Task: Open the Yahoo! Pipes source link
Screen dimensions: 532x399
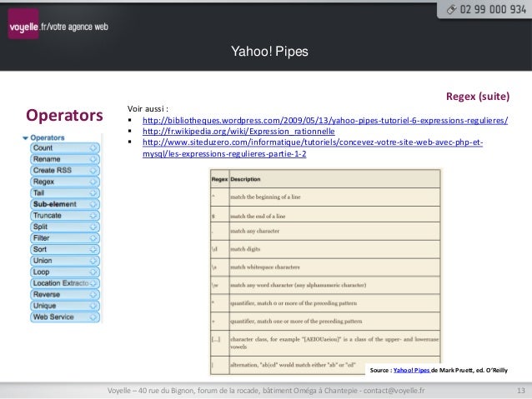Action: (x=412, y=370)
